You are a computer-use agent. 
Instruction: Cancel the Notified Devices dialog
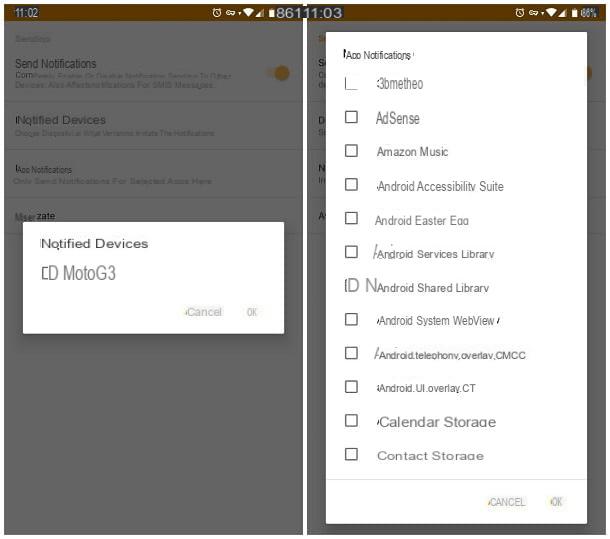coord(203,312)
